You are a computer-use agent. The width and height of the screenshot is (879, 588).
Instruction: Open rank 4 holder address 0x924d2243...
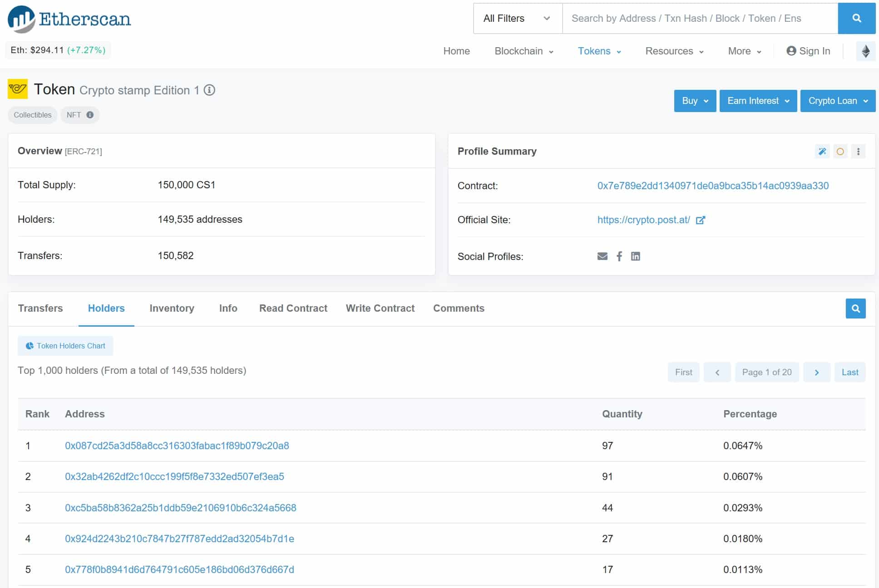pos(179,539)
